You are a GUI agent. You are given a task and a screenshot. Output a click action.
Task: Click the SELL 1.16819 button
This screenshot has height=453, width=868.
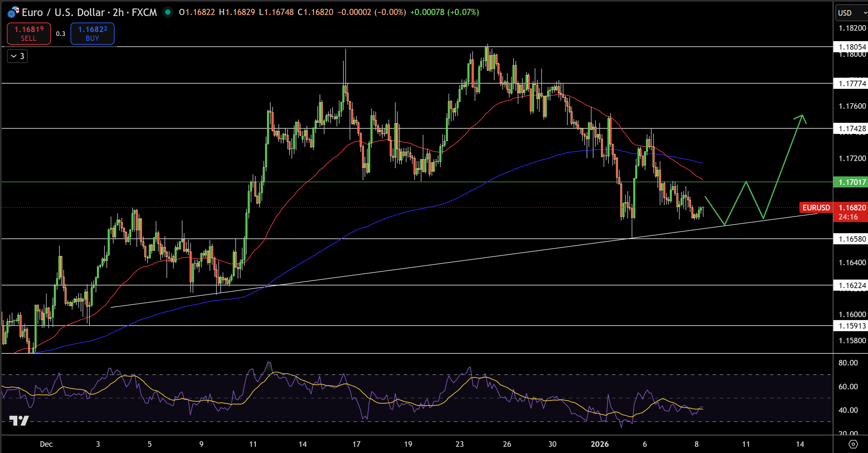[x=29, y=33]
